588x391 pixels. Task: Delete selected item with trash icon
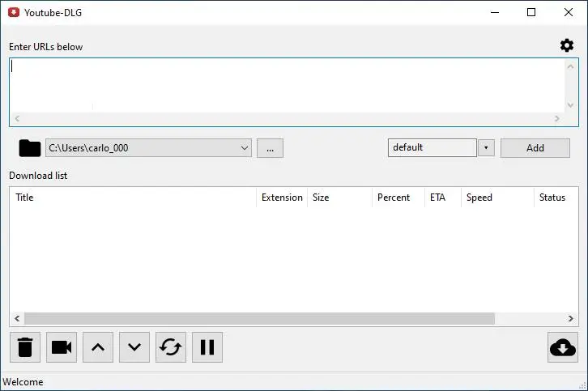pos(25,347)
